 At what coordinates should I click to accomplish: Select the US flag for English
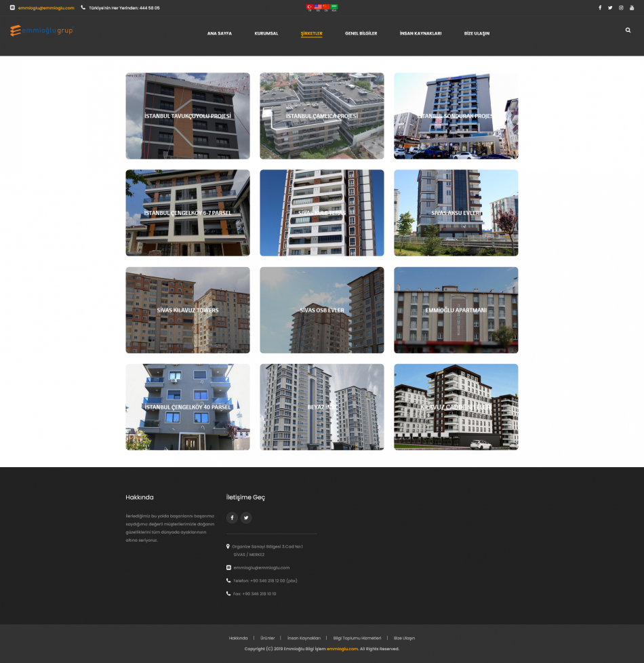click(x=317, y=7)
